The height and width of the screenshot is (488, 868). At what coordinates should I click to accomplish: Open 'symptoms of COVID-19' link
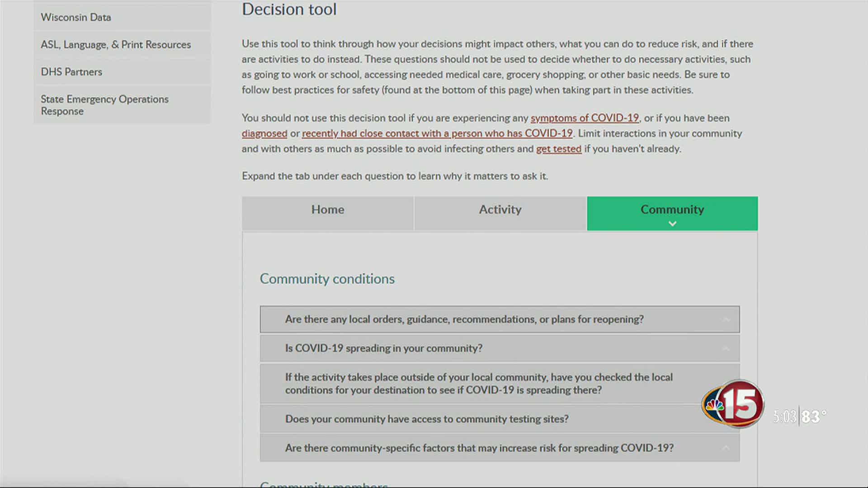pyautogui.click(x=584, y=118)
